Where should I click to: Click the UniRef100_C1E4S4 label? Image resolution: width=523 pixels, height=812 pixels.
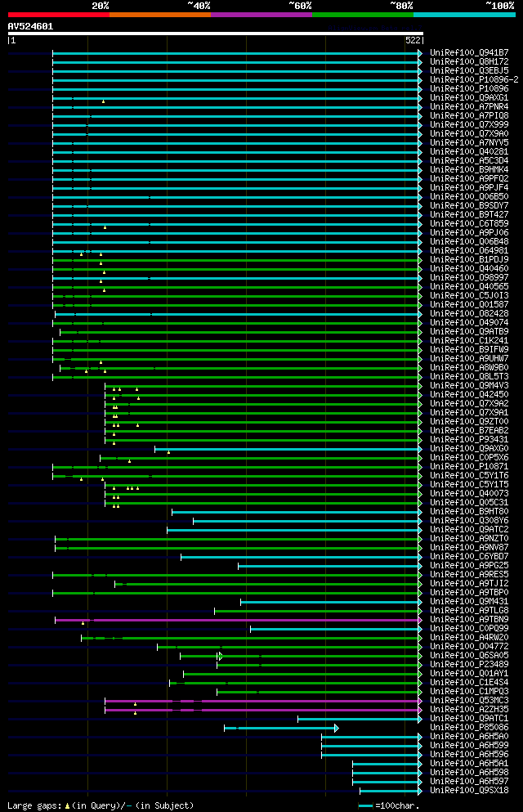(469, 683)
